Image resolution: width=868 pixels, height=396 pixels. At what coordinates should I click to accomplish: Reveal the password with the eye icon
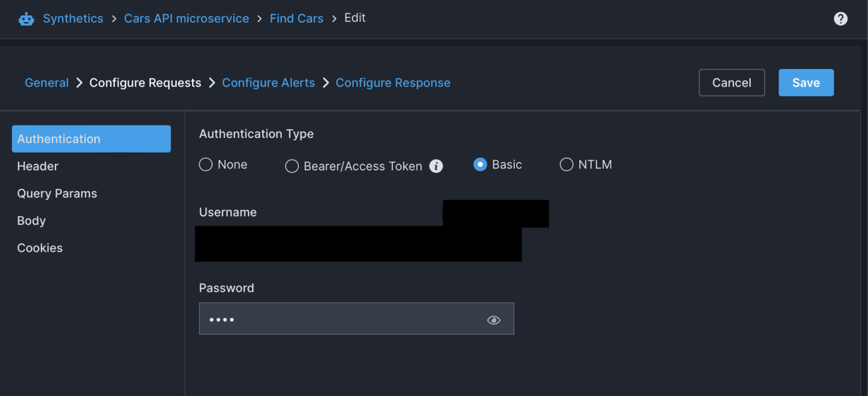493,320
